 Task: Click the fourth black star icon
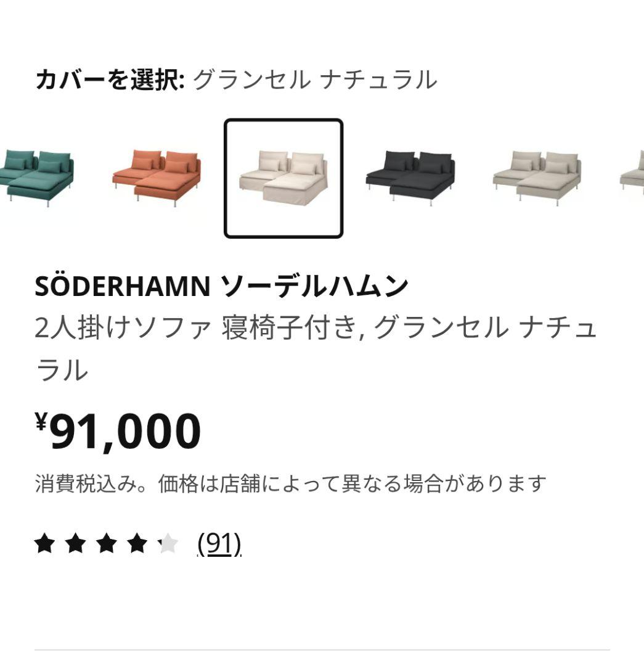pyautogui.click(x=137, y=543)
